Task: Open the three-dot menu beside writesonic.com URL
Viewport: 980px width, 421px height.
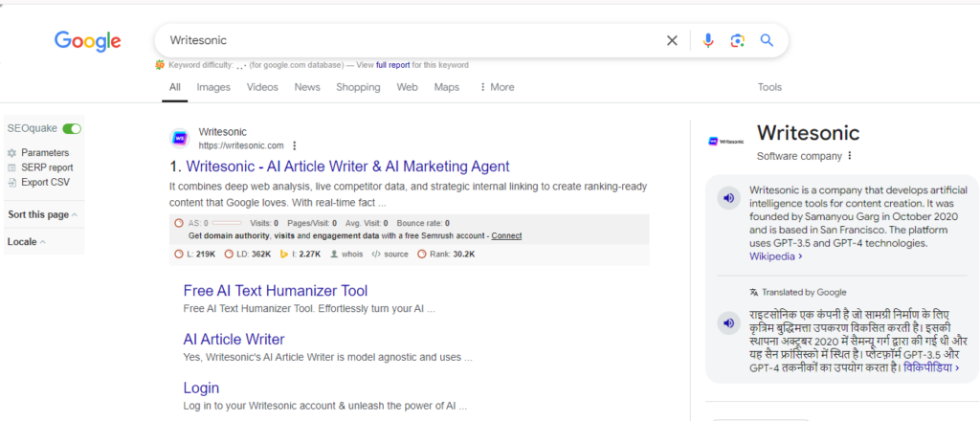Action: pyautogui.click(x=295, y=145)
